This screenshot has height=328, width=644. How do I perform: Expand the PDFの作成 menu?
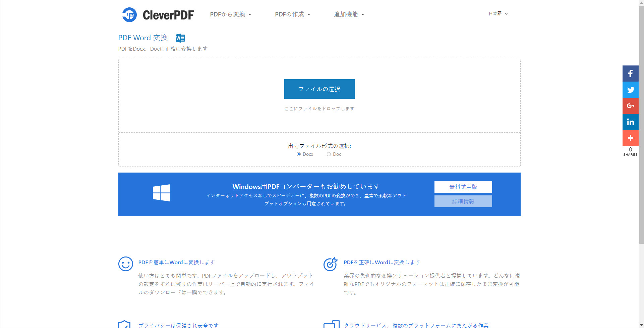pyautogui.click(x=293, y=14)
